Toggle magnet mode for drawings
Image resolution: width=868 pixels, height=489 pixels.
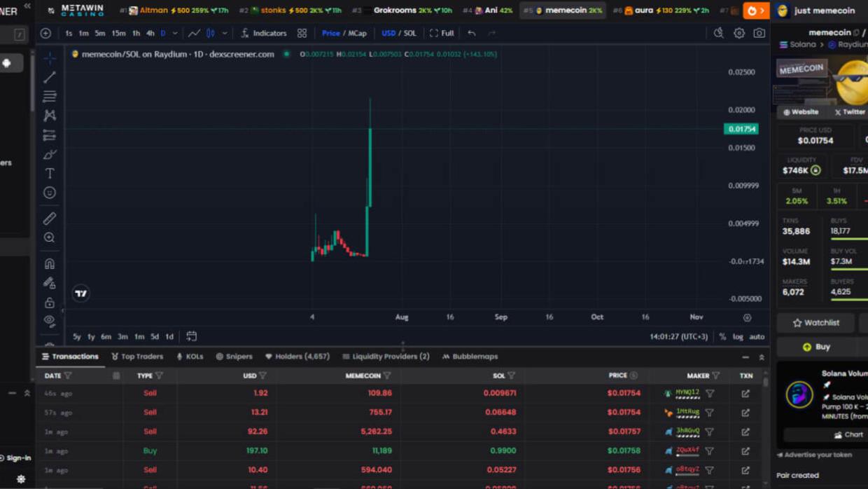(x=49, y=264)
